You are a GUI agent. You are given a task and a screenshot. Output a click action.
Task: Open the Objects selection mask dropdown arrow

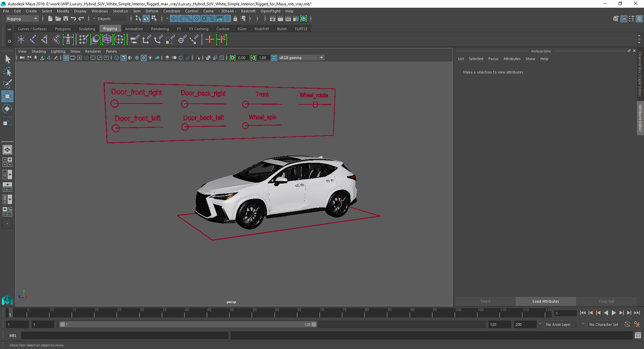pyautogui.click(x=94, y=19)
